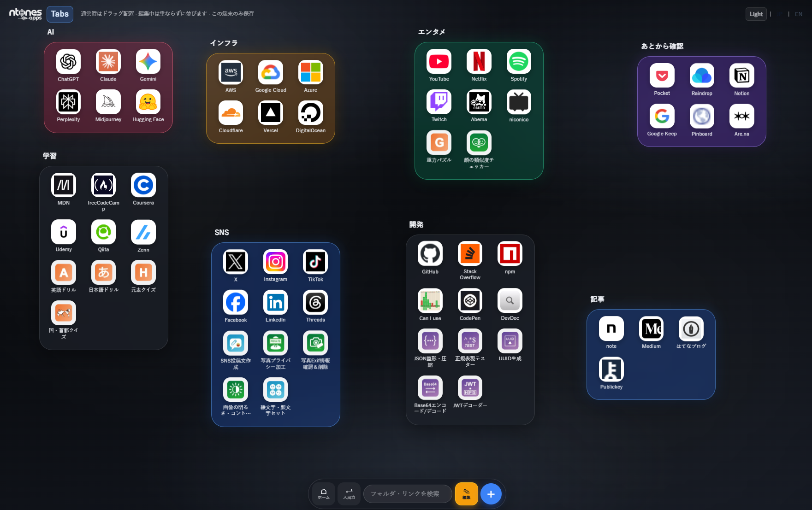812x510 pixels.
Task: Open YouTube in the エンタメ folder
Action: click(x=439, y=61)
